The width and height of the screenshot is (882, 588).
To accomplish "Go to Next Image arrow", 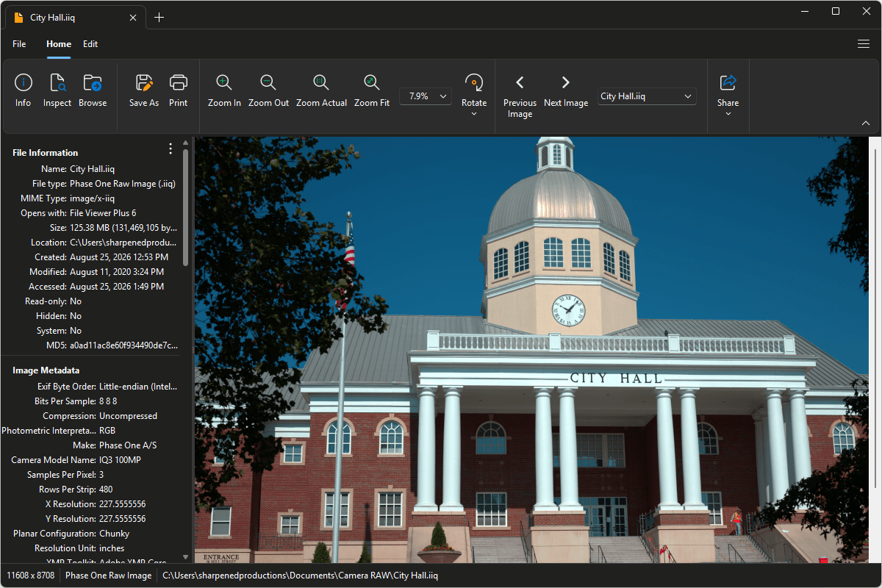I will 566,82.
